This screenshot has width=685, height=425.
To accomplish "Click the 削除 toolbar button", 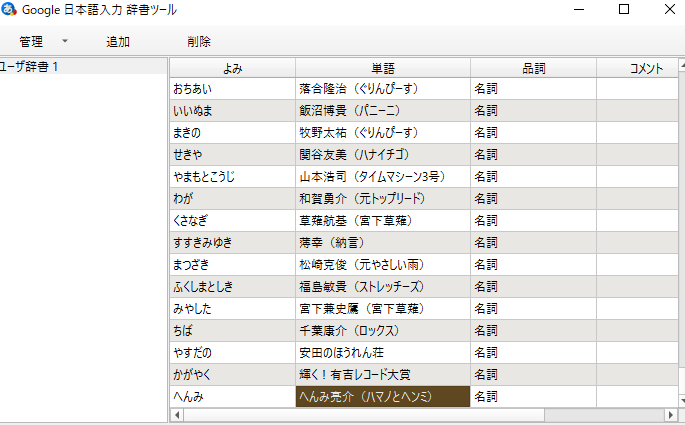I will click(x=199, y=41).
